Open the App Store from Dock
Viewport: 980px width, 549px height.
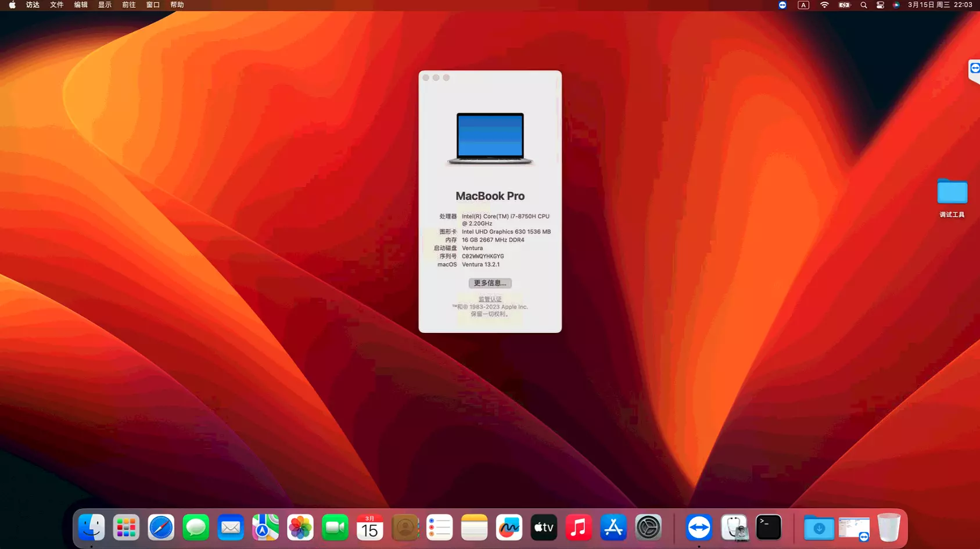pyautogui.click(x=613, y=528)
